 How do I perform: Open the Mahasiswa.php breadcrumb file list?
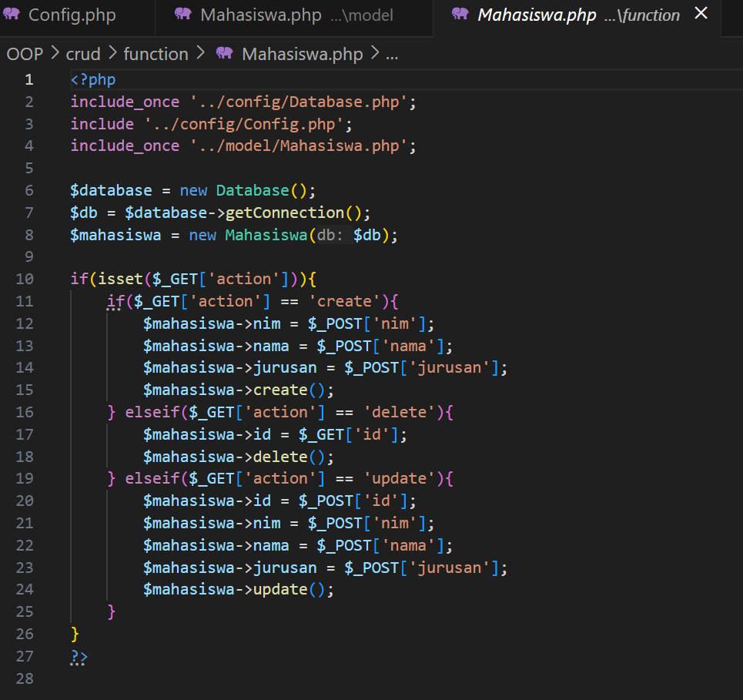[x=303, y=54]
